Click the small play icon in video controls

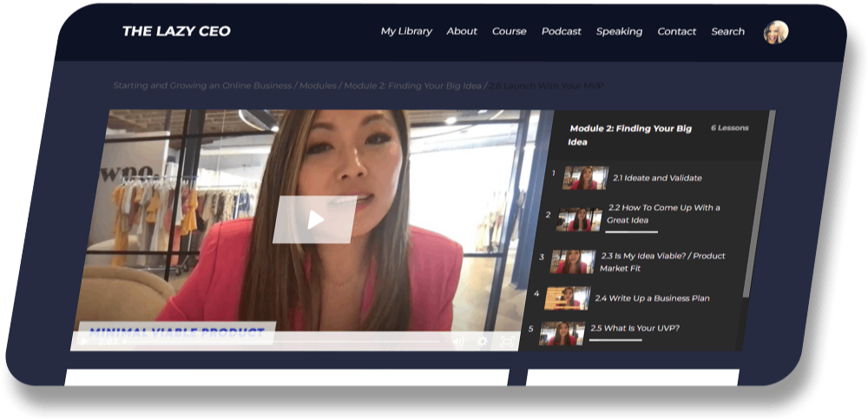click(x=84, y=341)
